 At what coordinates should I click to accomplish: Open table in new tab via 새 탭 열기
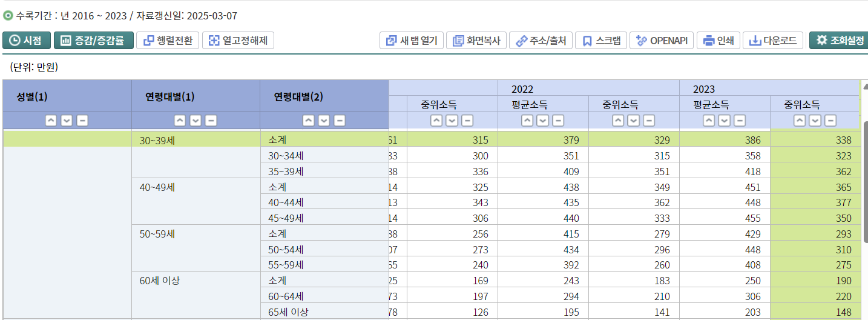point(412,41)
